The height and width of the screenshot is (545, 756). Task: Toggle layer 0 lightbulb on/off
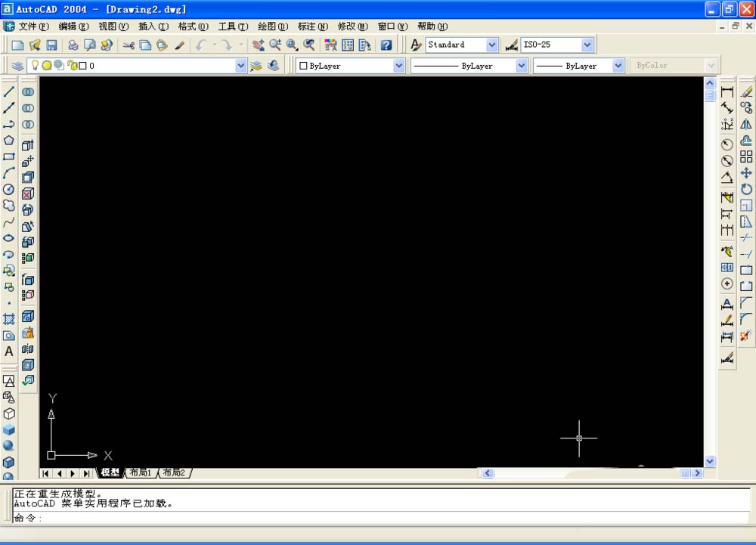pos(35,65)
